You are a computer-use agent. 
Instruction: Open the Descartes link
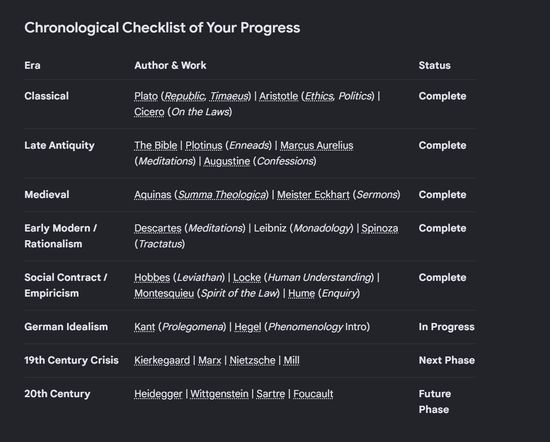(x=157, y=228)
